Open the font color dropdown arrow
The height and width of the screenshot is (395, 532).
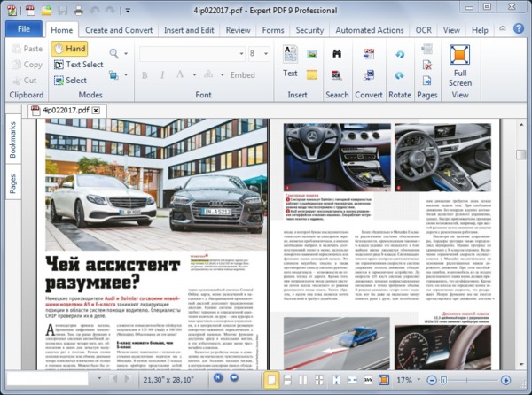pyautogui.click(x=194, y=75)
